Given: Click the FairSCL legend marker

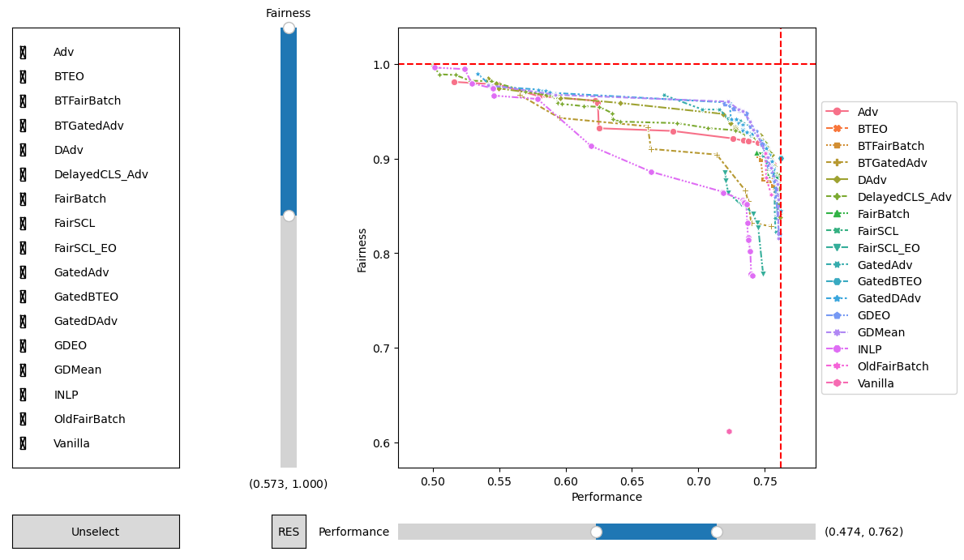Looking at the screenshot, I should 837,231.
